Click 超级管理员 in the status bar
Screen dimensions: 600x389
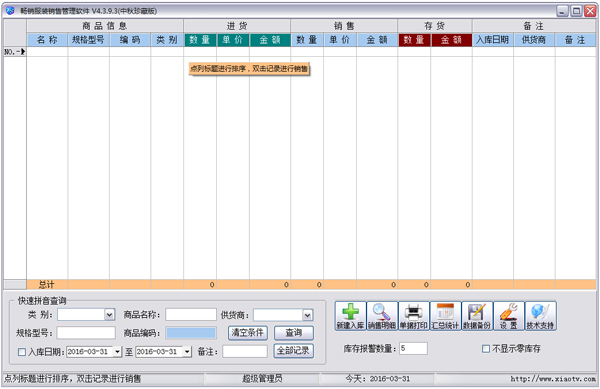point(262,379)
